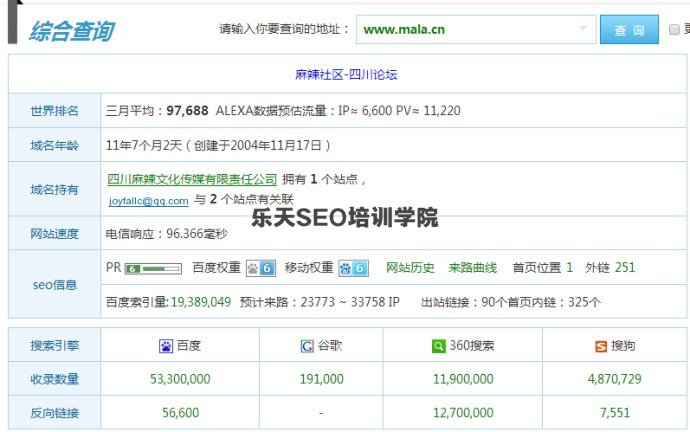
Task: Click the green 360 search icon
Action: (x=438, y=346)
